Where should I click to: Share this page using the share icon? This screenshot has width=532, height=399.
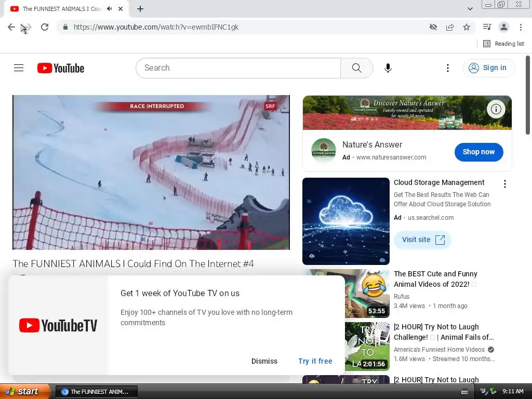[x=450, y=27]
